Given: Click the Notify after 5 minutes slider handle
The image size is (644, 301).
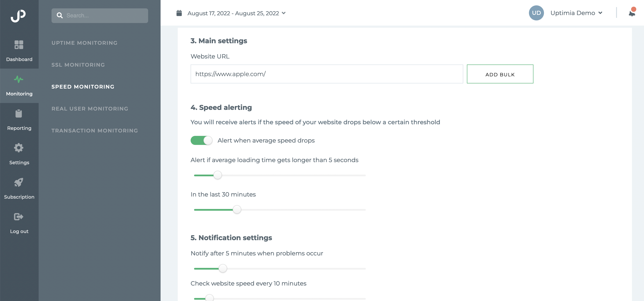Looking at the screenshot, I should point(222,269).
